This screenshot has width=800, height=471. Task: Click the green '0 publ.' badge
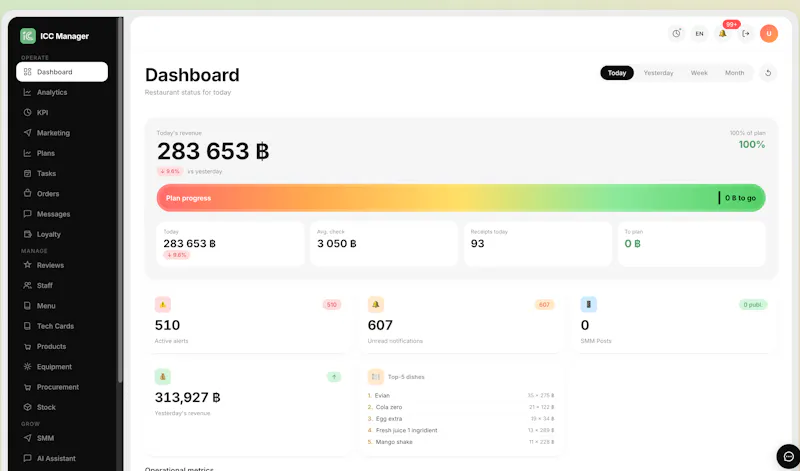tap(753, 305)
